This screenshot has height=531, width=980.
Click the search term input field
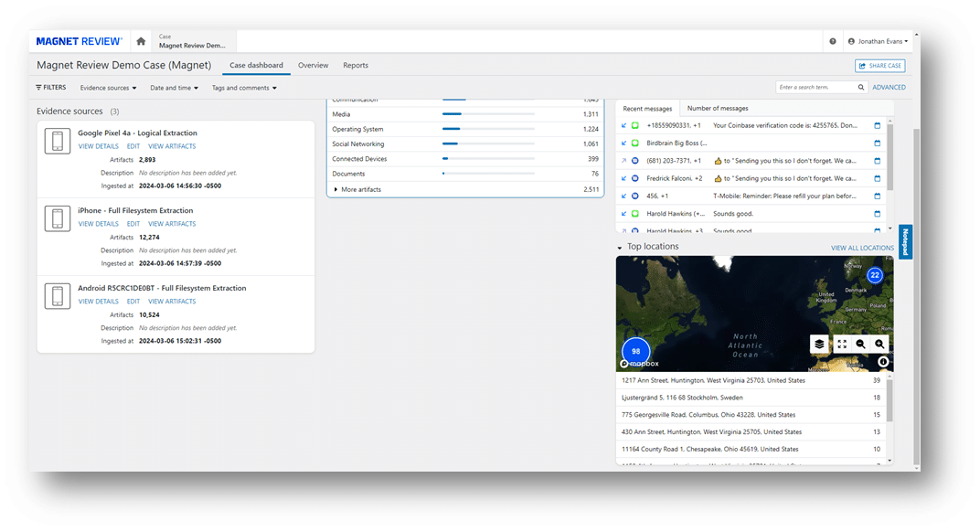pos(815,88)
